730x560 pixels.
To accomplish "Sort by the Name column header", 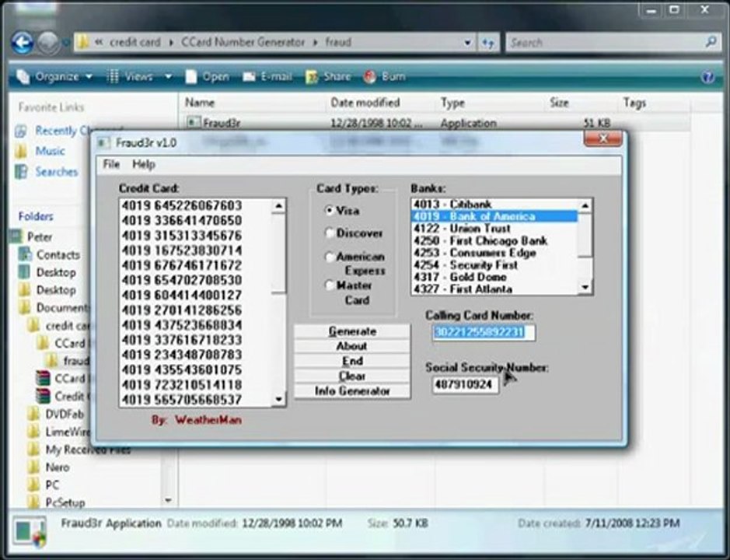I will click(x=200, y=103).
